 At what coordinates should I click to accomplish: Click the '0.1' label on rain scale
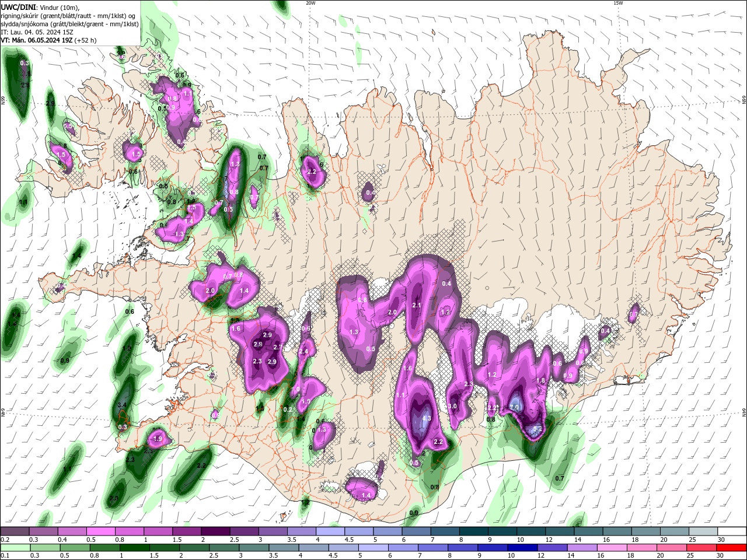pyautogui.click(x=4, y=556)
